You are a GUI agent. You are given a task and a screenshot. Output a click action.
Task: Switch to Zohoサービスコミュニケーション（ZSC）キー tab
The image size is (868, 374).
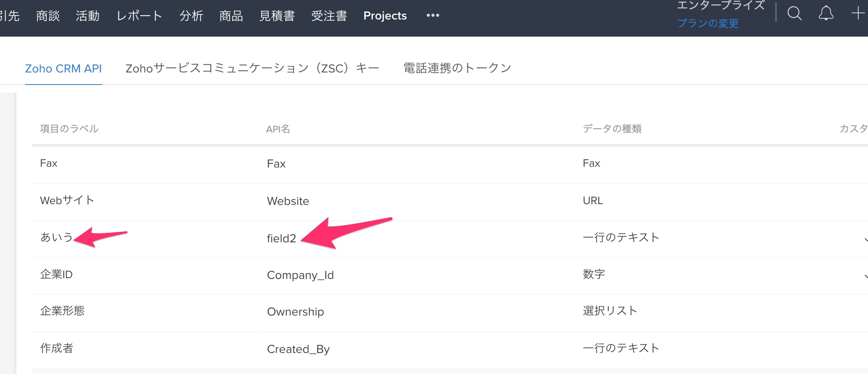click(252, 69)
